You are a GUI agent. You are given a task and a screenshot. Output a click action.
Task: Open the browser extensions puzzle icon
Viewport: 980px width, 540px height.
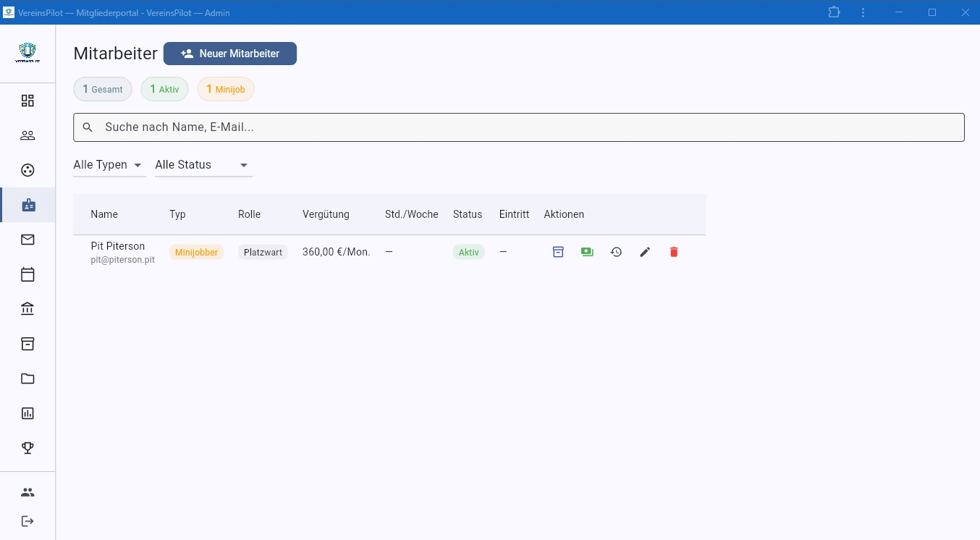pyautogui.click(x=834, y=12)
